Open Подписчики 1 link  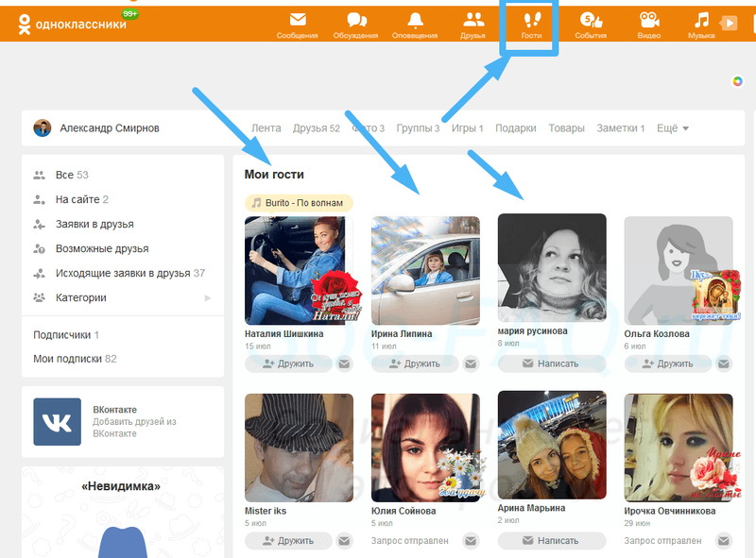pyautogui.click(x=66, y=335)
